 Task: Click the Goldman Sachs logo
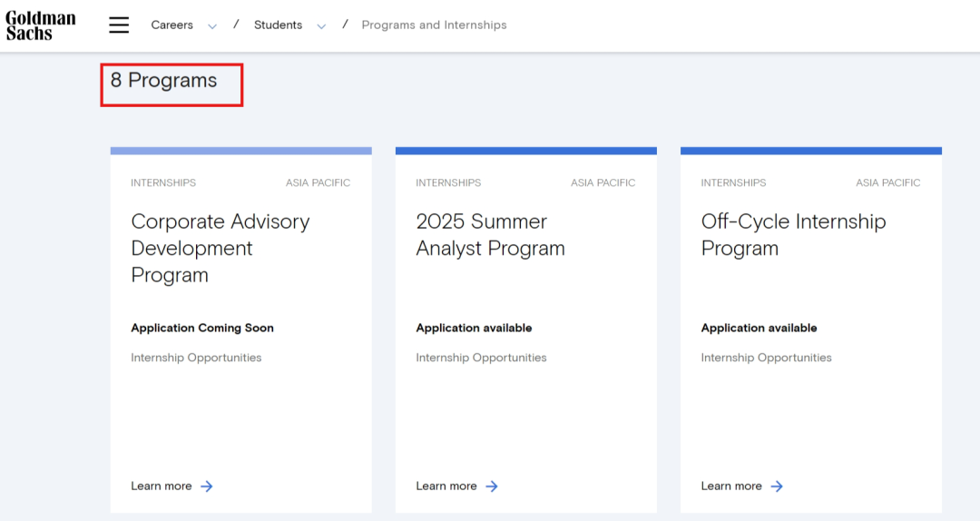41,25
